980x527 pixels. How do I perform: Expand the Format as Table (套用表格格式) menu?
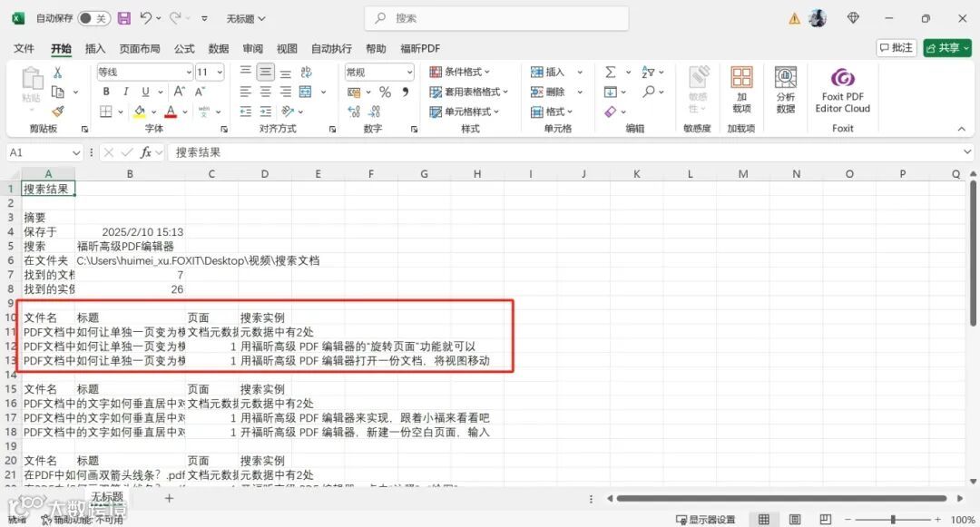469,92
